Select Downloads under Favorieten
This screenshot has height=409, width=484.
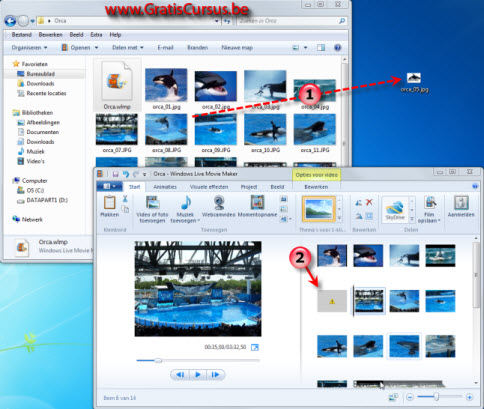(40, 83)
